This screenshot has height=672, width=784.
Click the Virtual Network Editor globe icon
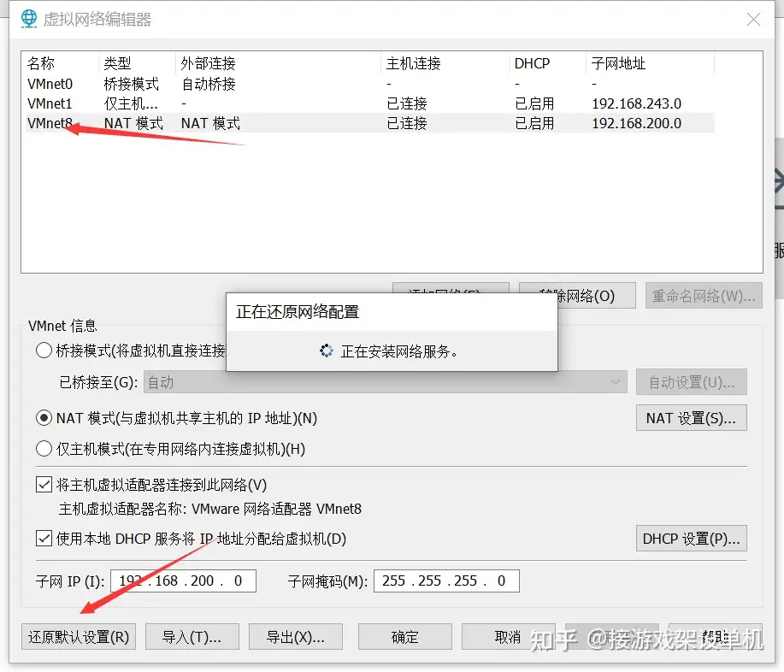click(x=29, y=19)
